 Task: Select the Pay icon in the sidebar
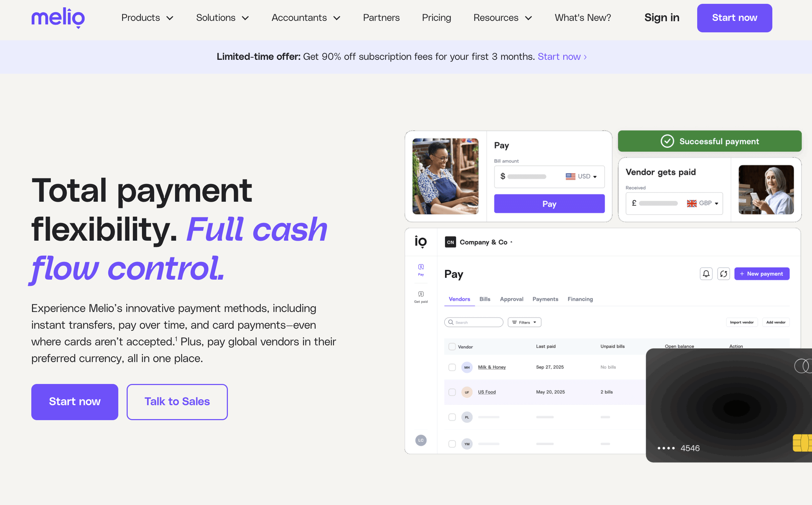click(x=421, y=270)
